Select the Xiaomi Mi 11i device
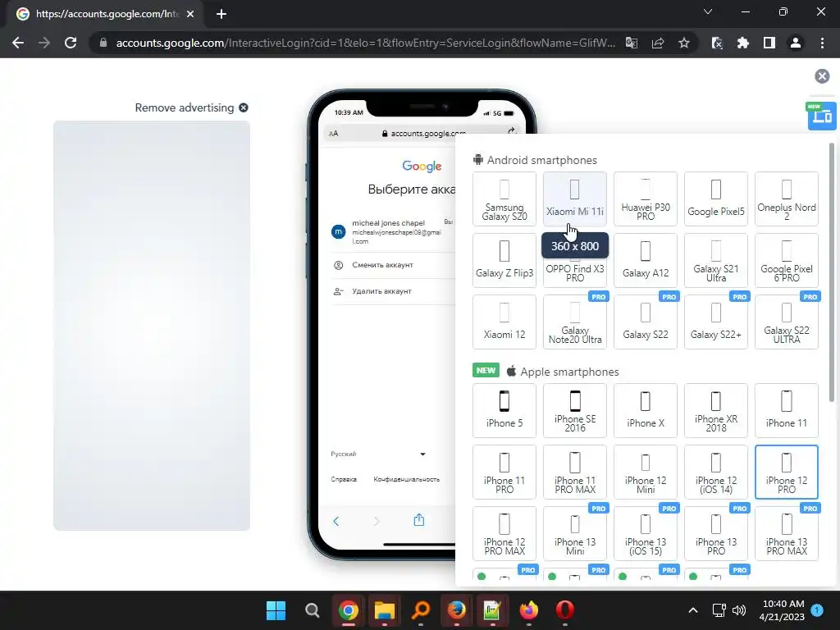 [x=575, y=199]
